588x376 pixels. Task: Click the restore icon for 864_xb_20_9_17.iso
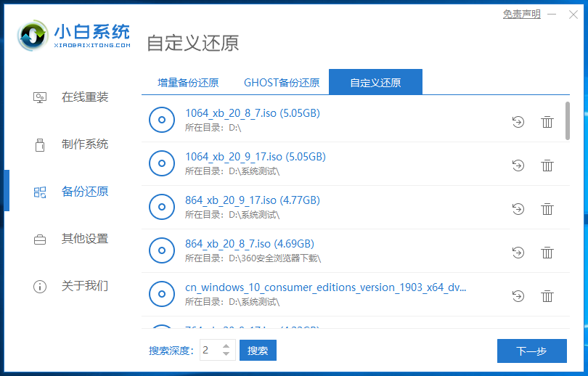[x=518, y=209]
